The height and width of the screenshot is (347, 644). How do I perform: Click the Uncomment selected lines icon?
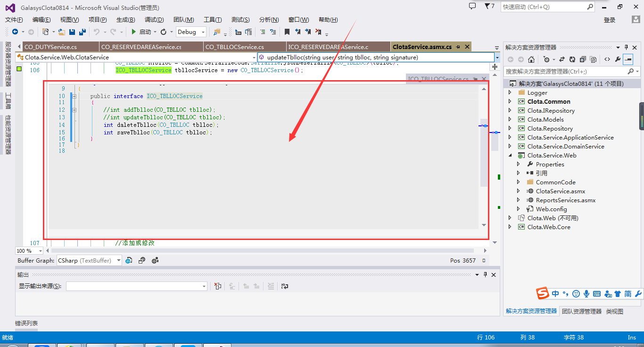(273, 32)
